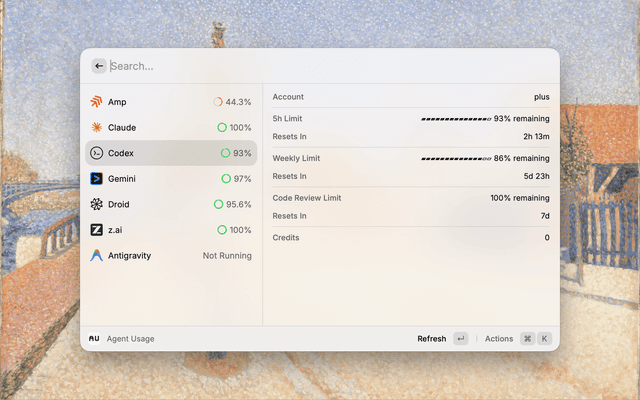Click the Droid agent icon
The width and height of the screenshot is (640, 400).
[96, 204]
